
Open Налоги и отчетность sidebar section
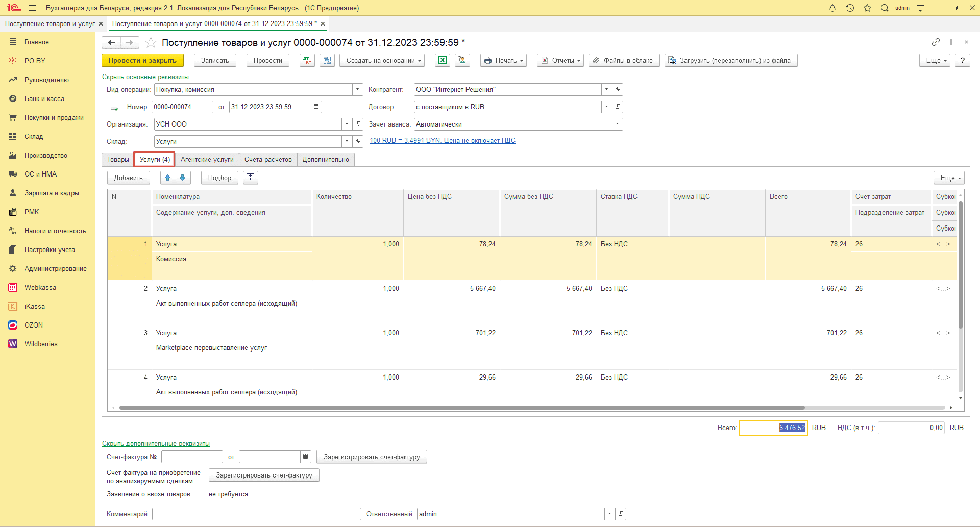[55, 231]
